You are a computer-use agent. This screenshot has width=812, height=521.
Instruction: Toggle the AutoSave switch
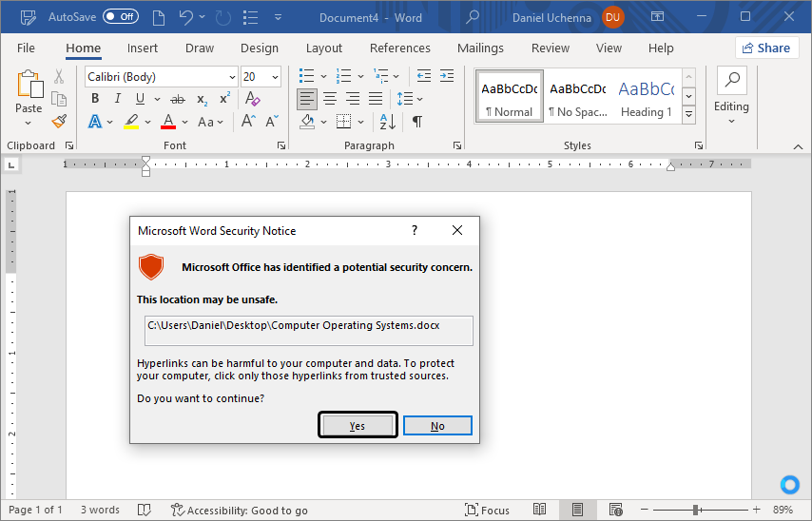pos(120,17)
